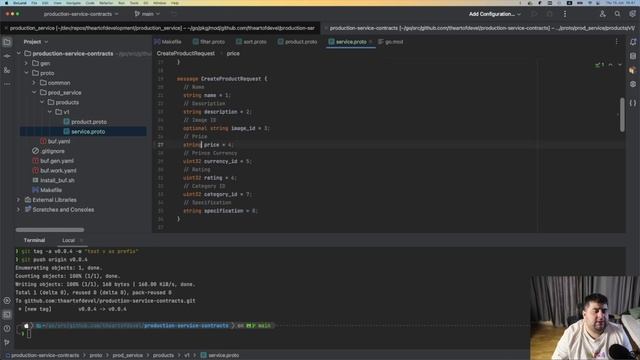Select production_service window tab
This screenshot has height=360, width=640.
[x=160, y=28]
